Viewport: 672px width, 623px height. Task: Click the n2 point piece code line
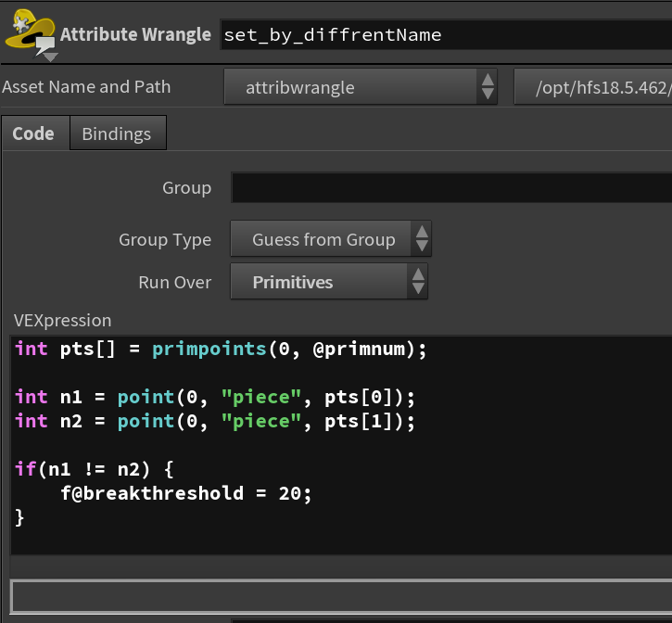click(x=215, y=422)
